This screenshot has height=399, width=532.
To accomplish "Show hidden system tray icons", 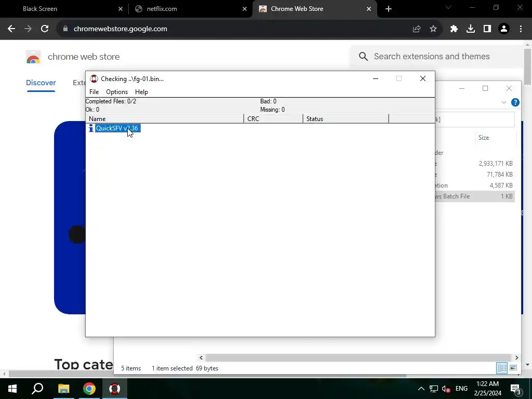I will click(421, 389).
